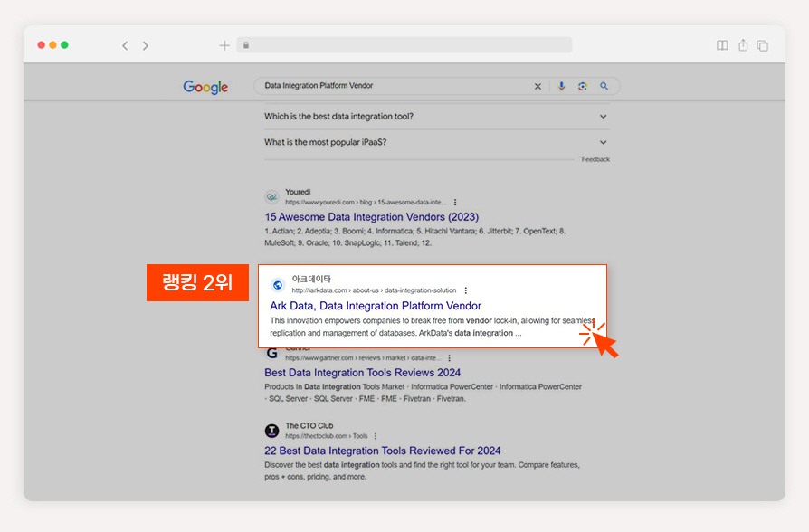809x532 pixels.
Task: Click the yellow minimize window button
Action: coord(52,45)
